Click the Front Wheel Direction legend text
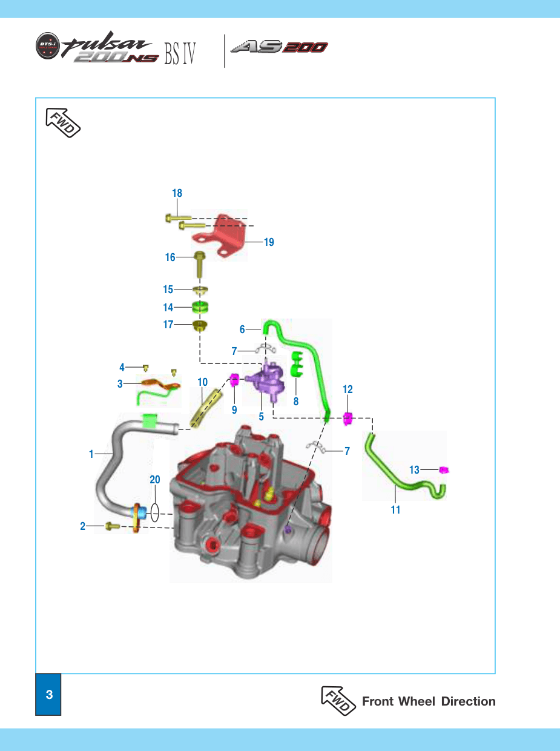This screenshot has width=560, height=751. pyautogui.click(x=429, y=701)
